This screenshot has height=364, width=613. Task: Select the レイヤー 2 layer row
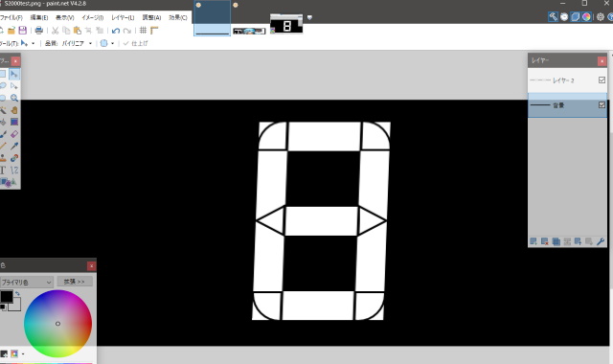(567, 80)
